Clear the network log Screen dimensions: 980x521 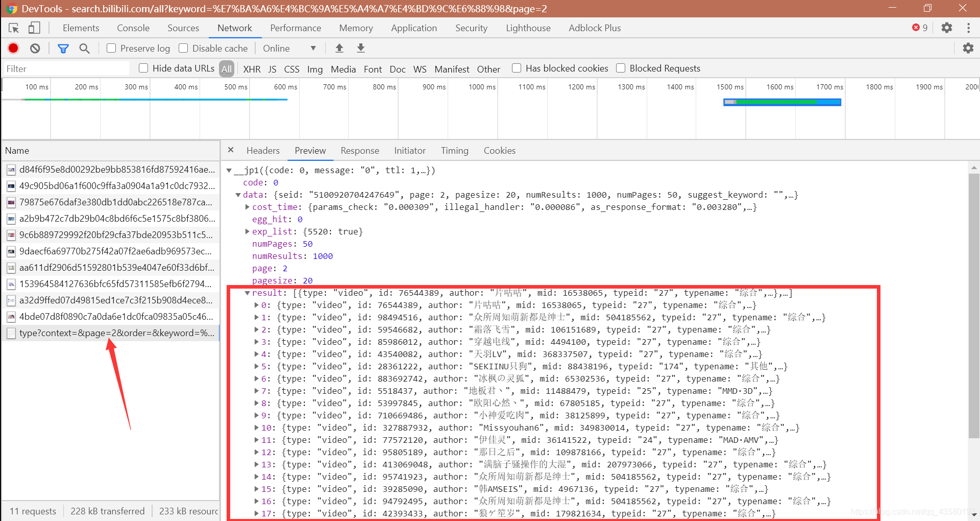35,48
